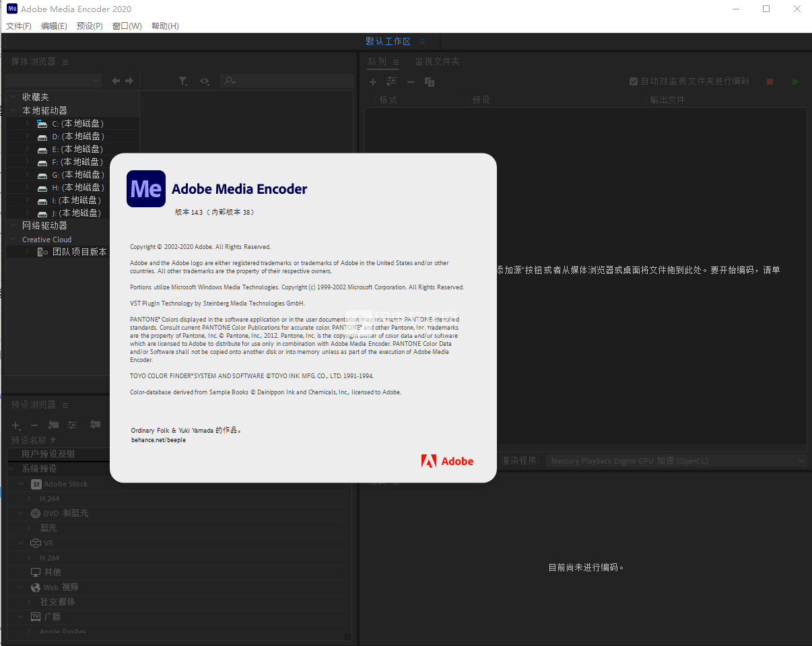Click the red stop queue button
The width and height of the screenshot is (812, 646).
770,81
